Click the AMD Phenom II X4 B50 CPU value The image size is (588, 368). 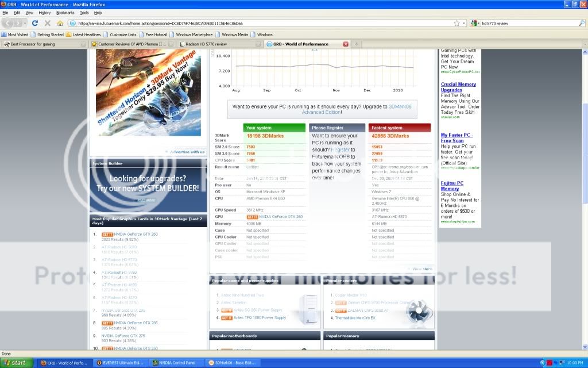pos(265,198)
